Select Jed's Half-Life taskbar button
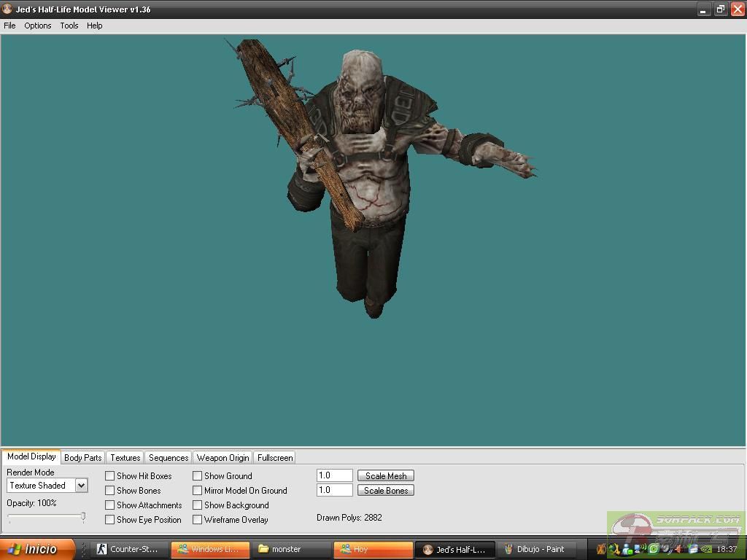Image resolution: width=747 pixels, height=560 pixels. [x=455, y=550]
